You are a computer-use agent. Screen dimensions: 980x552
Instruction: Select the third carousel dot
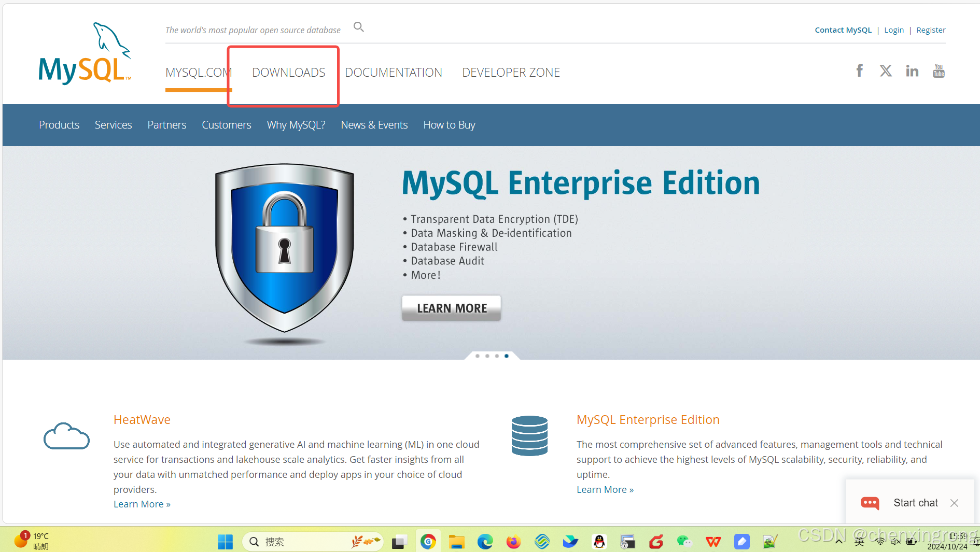point(497,356)
